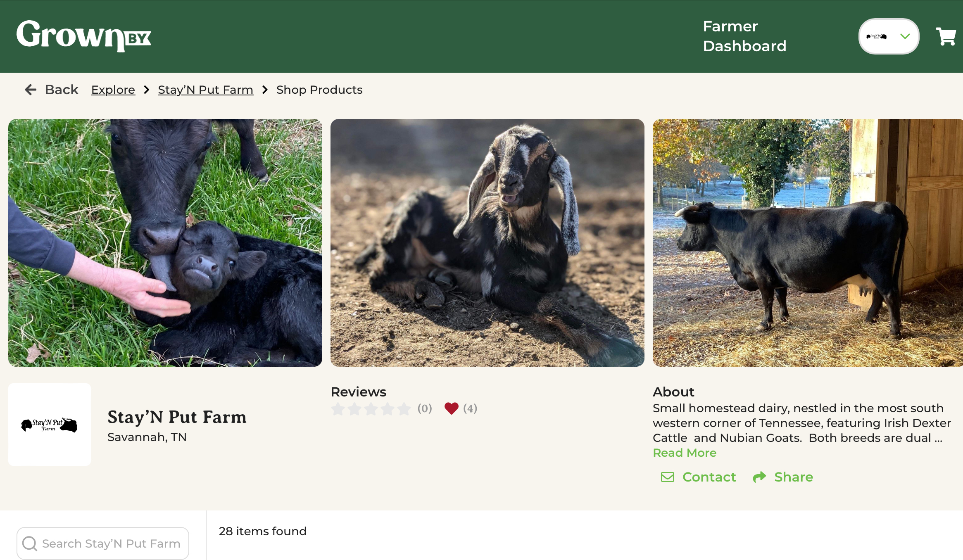The image size is (963, 560).
Task: Open the shopping cart icon
Action: 945,36
